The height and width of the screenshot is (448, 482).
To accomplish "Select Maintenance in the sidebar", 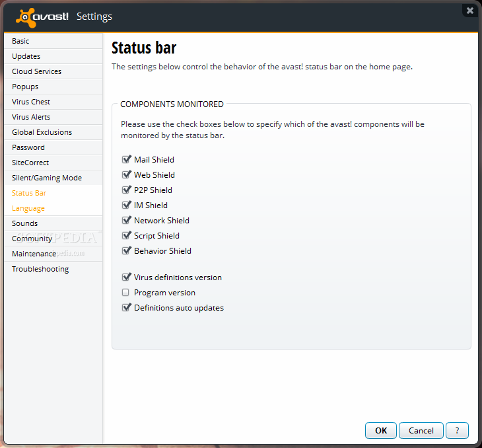I will click(53, 254).
